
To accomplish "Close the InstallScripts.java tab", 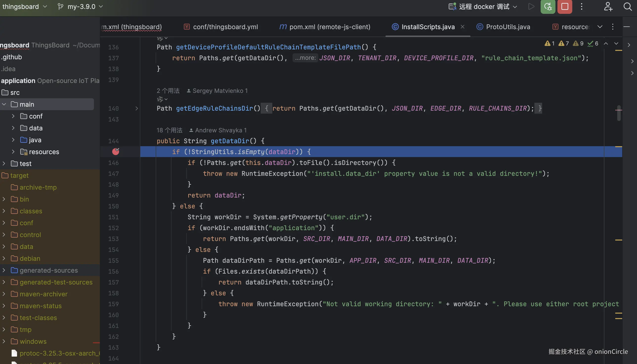I will point(463,27).
